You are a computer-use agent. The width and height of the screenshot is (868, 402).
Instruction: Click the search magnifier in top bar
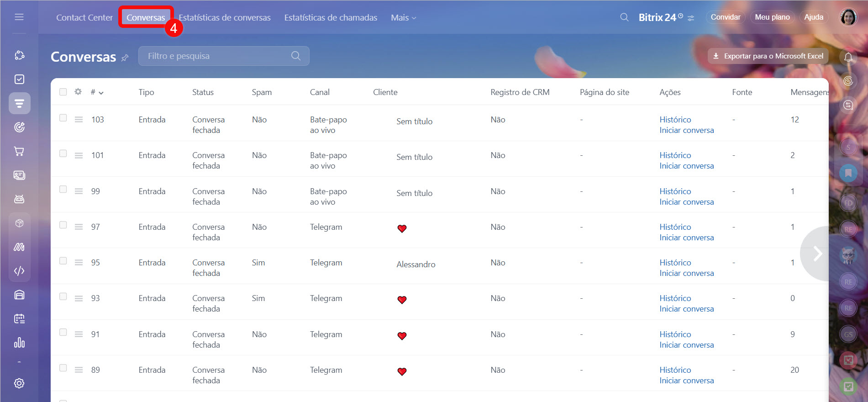(x=624, y=17)
